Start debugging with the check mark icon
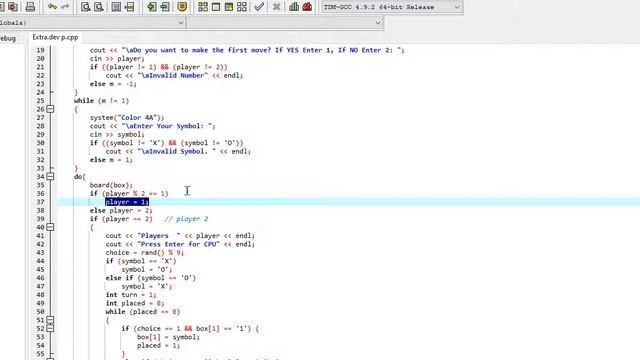This screenshot has width=640, height=360. pos(259,7)
